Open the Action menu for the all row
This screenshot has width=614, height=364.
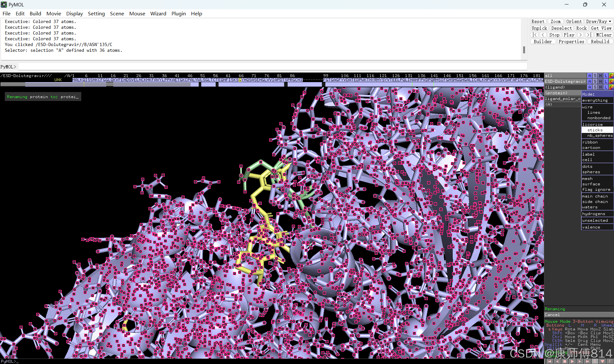[590, 76]
